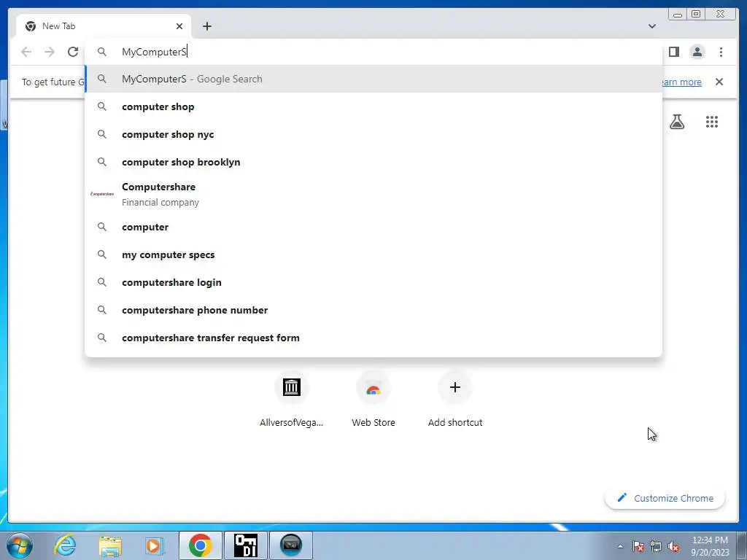Viewport: 747px width, 560px height.
Task: Open the dark round-logo taskbar application
Action: [291, 545]
